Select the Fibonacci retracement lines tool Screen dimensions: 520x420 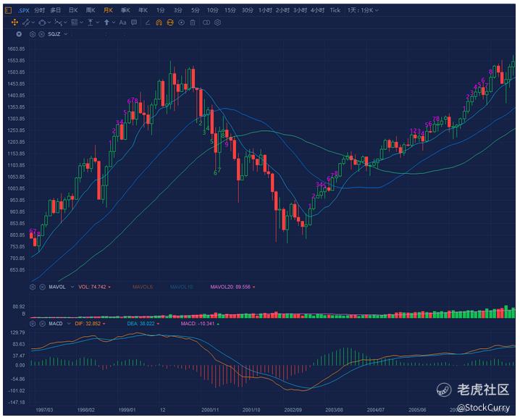[75, 22]
